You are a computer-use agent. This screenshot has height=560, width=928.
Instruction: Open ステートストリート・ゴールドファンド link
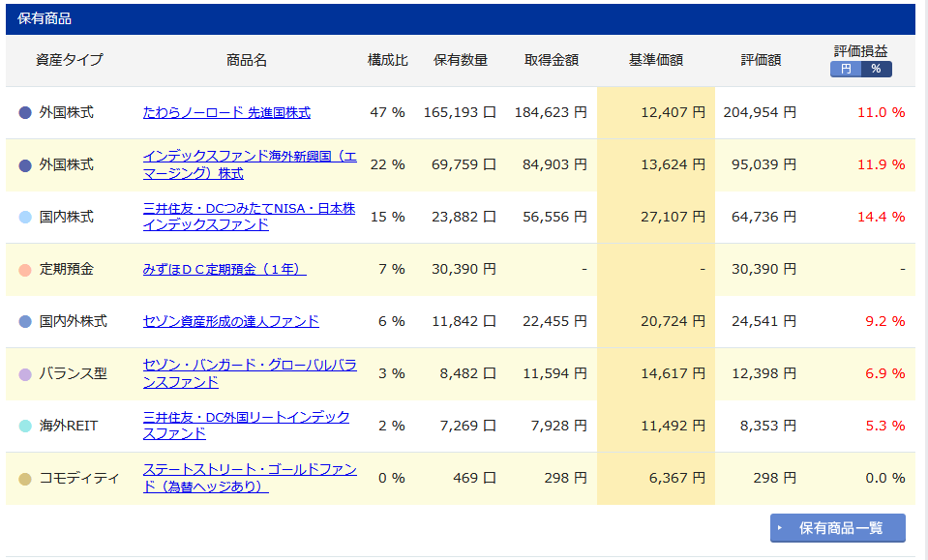click(250, 478)
